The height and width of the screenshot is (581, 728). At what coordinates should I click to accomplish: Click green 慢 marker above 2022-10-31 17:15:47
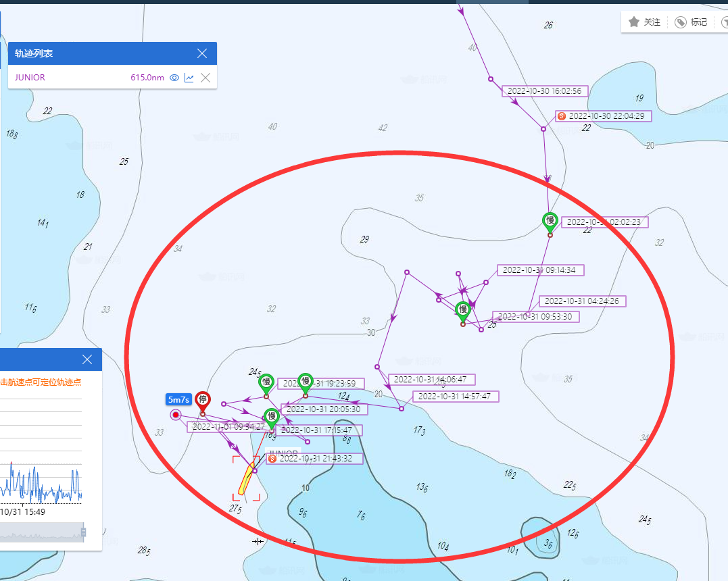(272, 417)
